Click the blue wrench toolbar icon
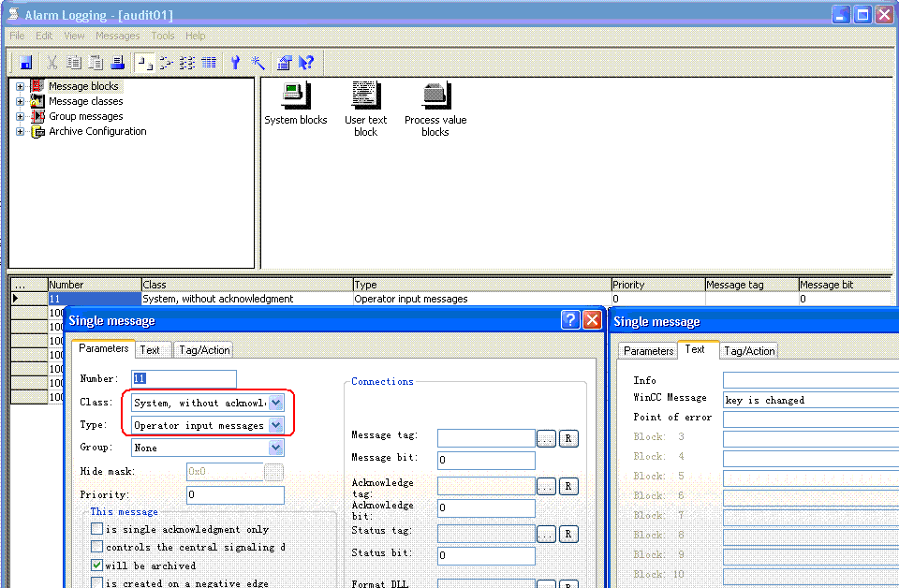This screenshot has height=588, width=899. coord(235,63)
